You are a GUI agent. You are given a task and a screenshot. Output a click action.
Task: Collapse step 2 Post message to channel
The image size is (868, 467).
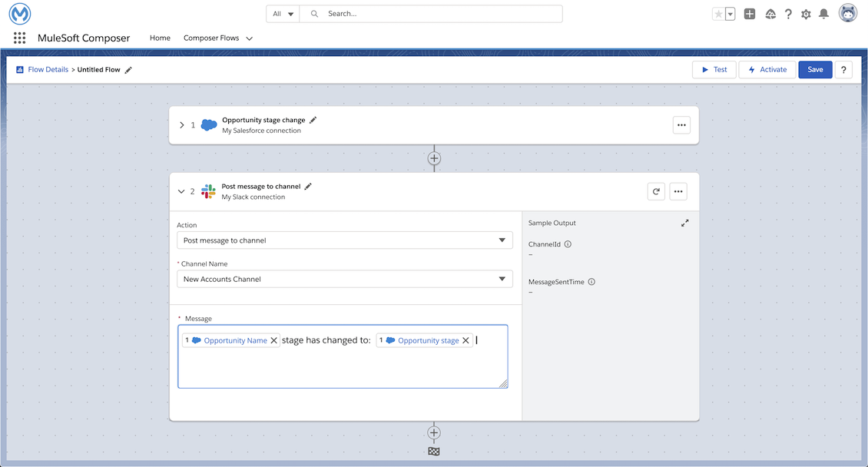[x=181, y=191]
